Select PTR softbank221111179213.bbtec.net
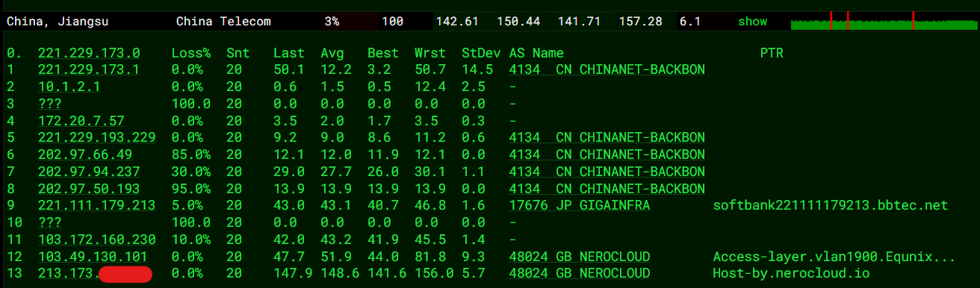Screen dimensions: 980x288 pos(830,206)
